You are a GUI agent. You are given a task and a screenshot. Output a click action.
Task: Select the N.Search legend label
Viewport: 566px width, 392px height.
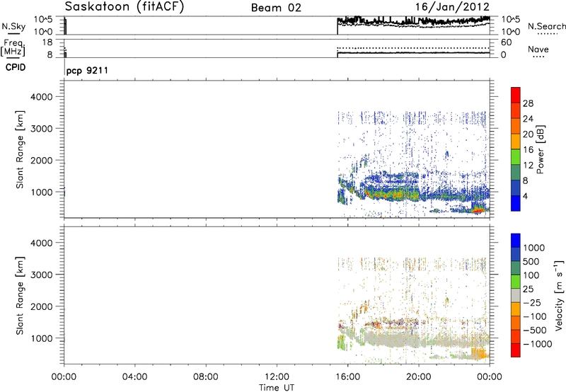[x=546, y=26]
